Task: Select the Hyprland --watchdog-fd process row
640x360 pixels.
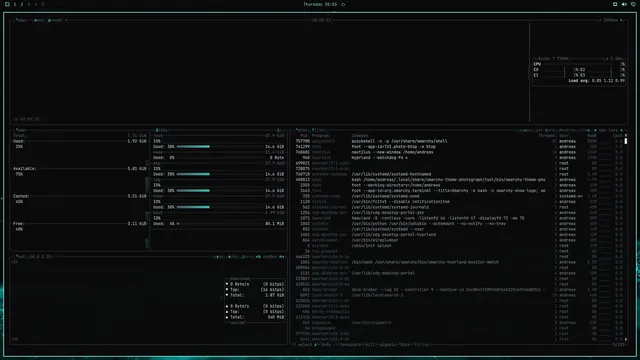Action: pos(459,158)
